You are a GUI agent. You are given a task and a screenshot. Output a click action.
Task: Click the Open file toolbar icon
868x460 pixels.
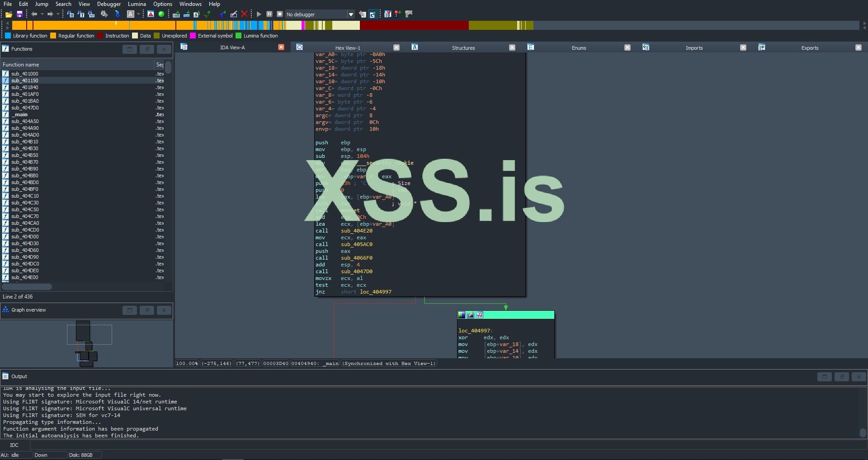tap(9, 14)
